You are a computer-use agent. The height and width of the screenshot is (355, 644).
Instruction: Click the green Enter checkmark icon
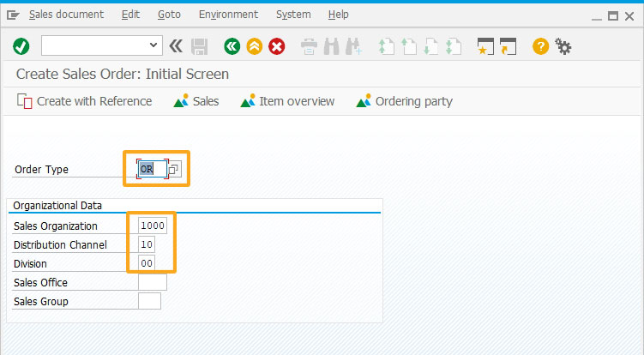tap(21, 46)
